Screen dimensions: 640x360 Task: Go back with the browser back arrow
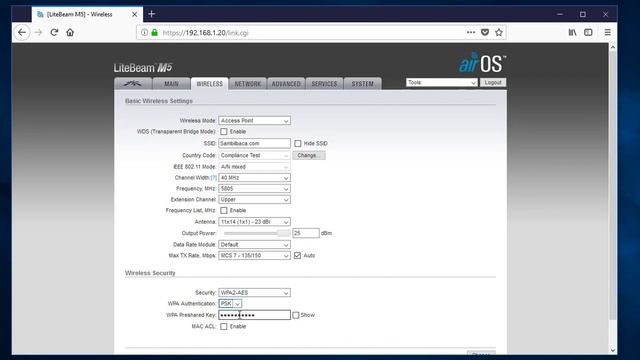pyautogui.click(x=22, y=32)
